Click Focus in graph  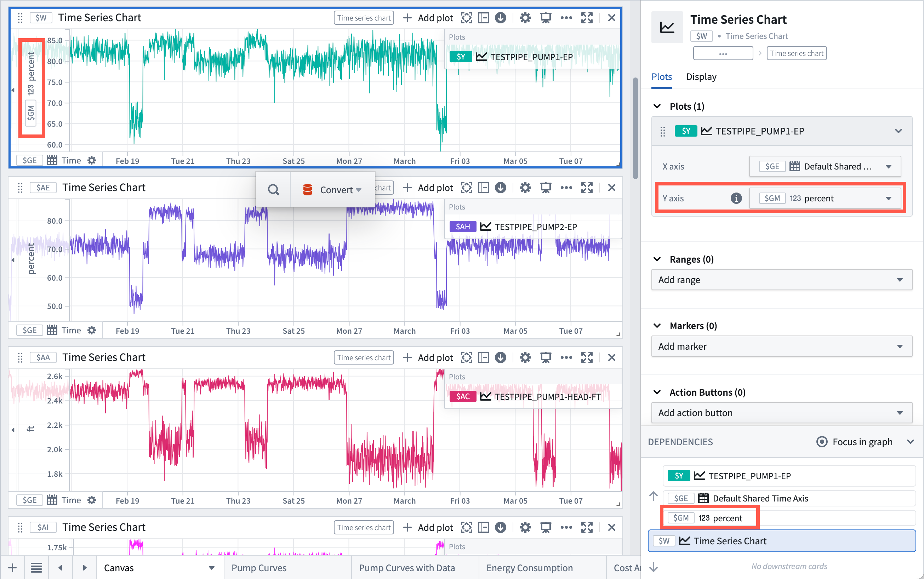(x=854, y=442)
